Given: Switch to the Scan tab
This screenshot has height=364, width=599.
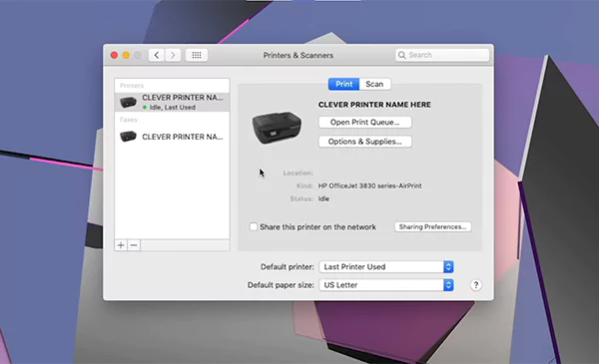Looking at the screenshot, I should 374,84.
